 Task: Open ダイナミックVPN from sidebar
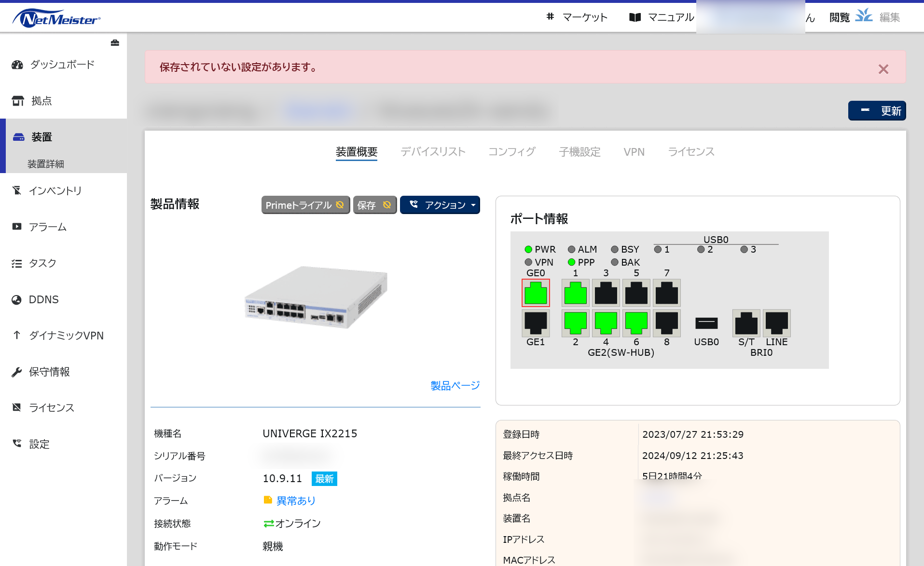click(66, 335)
